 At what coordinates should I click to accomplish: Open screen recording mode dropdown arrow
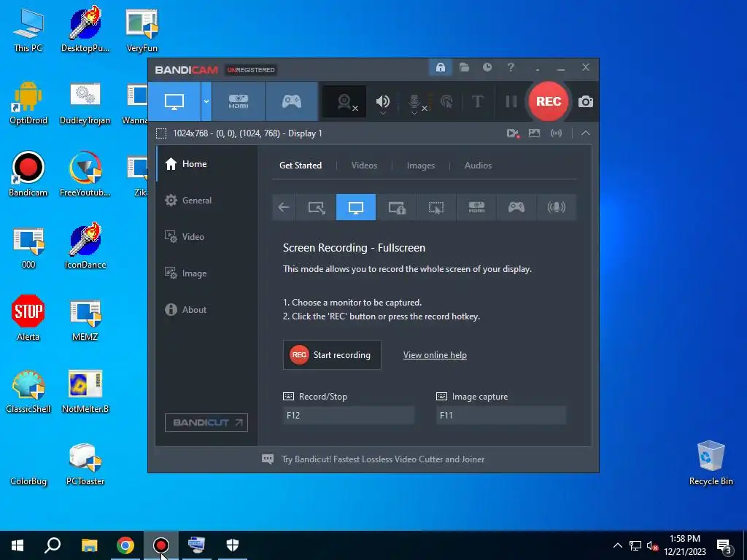[206, 101]
